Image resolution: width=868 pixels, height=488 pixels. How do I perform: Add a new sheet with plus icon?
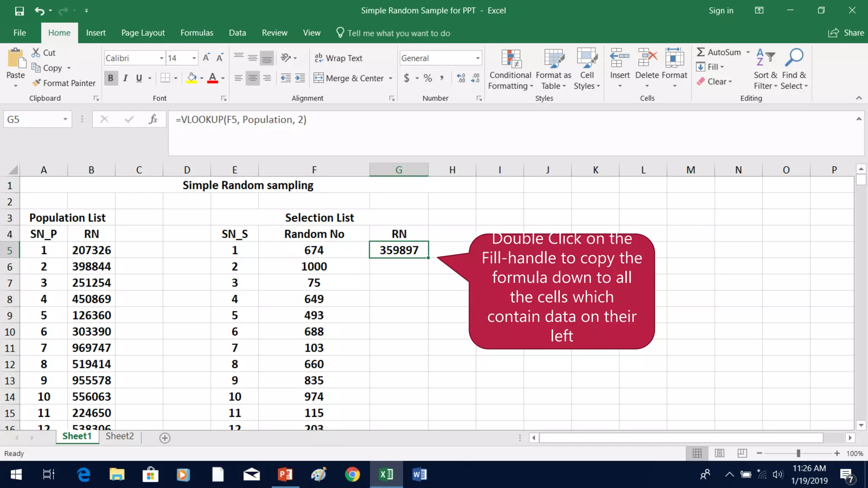tap(165, 438)
